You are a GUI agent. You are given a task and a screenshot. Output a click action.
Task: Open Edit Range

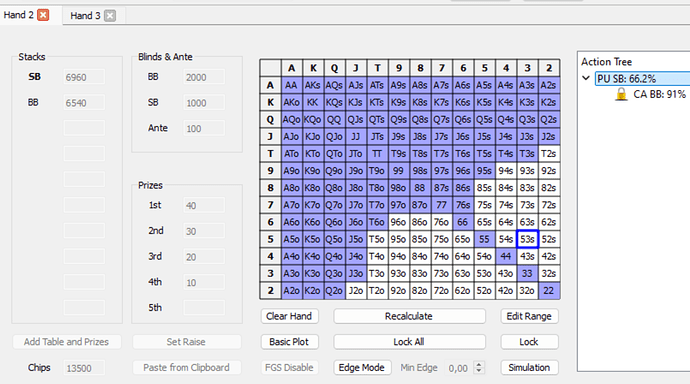point(529,316)
